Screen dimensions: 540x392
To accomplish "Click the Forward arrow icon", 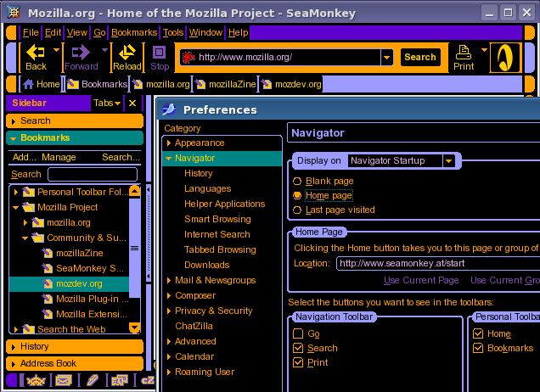I will (x=81, y=53).
